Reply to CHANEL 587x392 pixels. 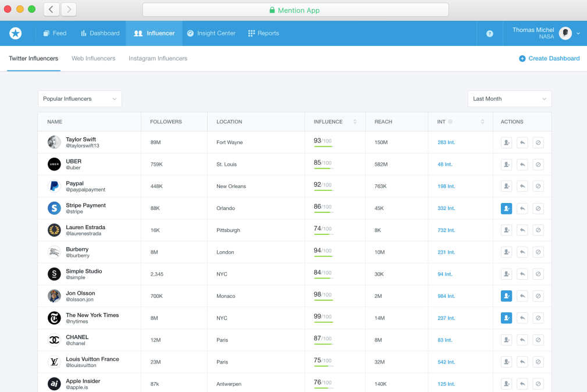coord(522,340)
